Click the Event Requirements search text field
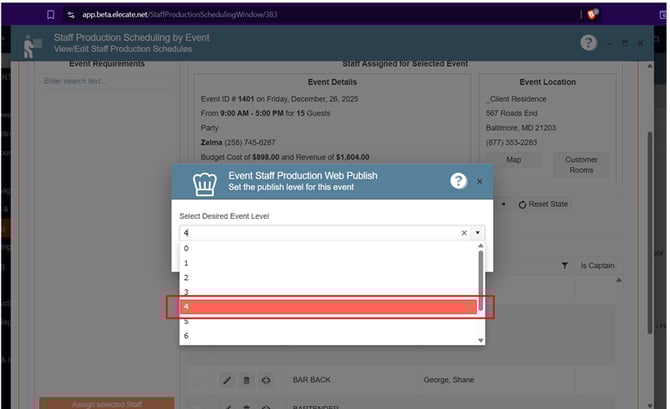 pyautogui.click(x=105, y=81)
